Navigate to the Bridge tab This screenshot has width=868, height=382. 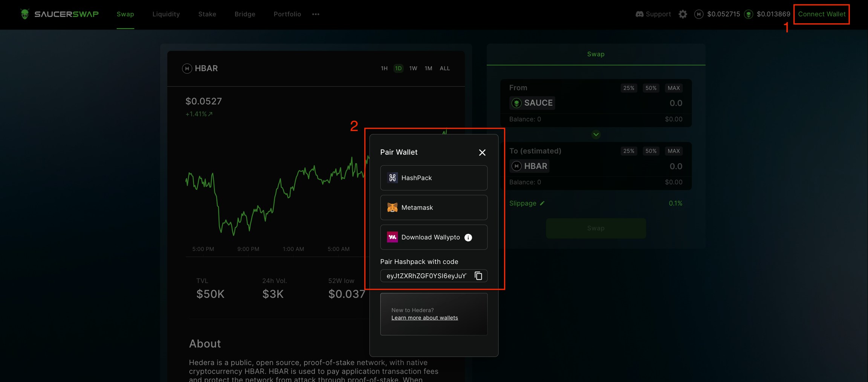coord(245,14)
